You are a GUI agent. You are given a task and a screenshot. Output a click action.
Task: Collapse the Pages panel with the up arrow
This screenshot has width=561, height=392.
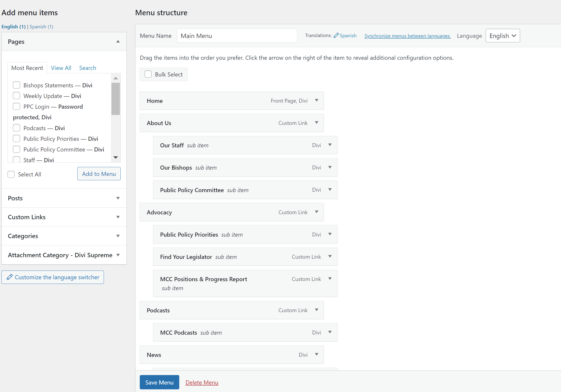[x=118, y=41]
